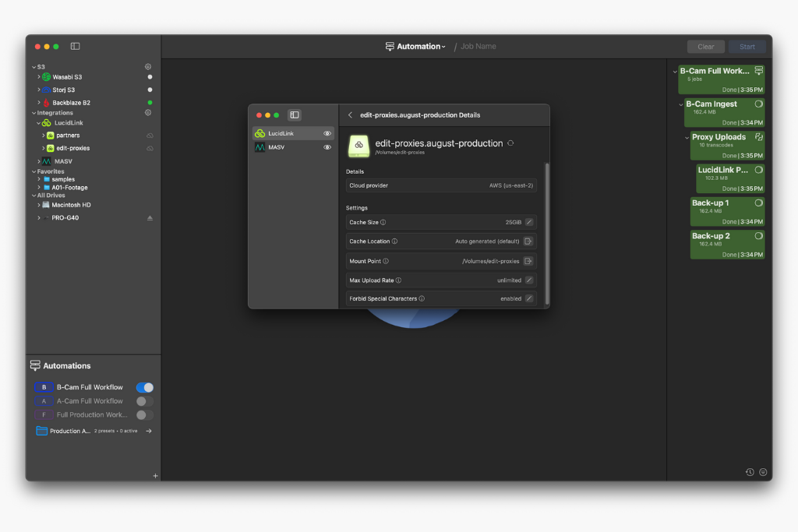
Task: Eject the PRO-G40 drive
Action: click(150, 218)
